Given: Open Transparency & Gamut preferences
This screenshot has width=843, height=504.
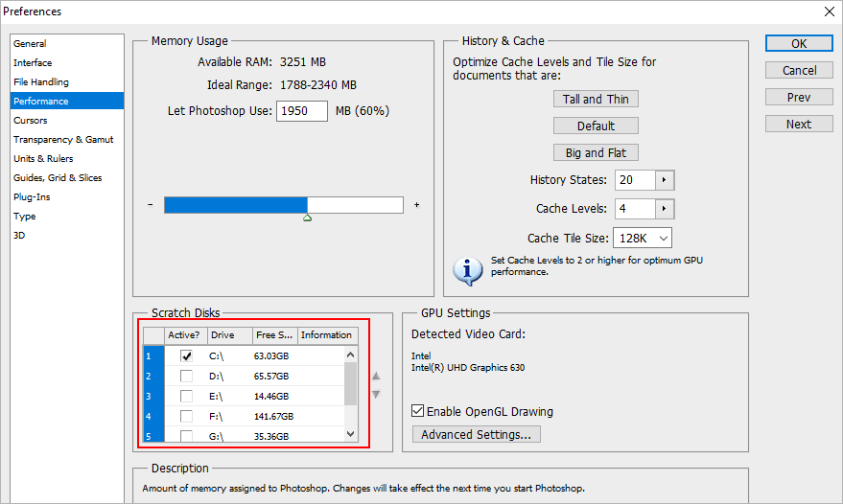Looking at the screenshot, I should point(63,140).
